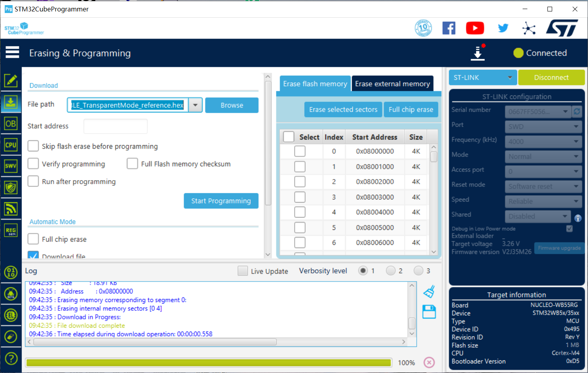Open the Twitter link icon
This screenshot has height=373, width=588.
[503, 28]
